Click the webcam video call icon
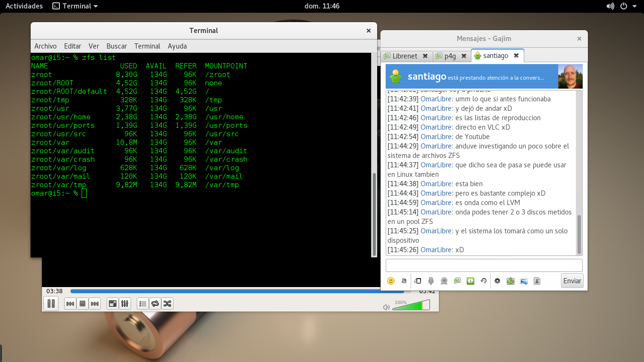This screenshot has height=362, width=644. (x=444, y=281)
